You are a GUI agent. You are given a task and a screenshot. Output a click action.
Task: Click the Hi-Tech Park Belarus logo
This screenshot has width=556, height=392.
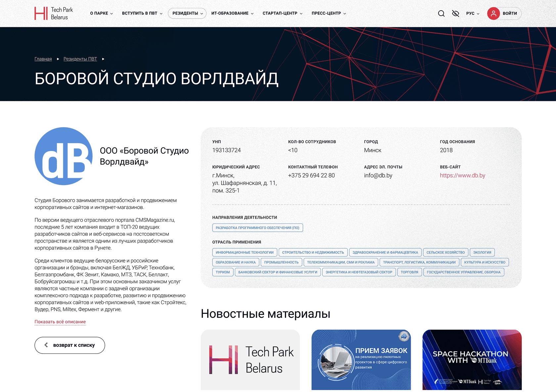click(x=54, y=14)
